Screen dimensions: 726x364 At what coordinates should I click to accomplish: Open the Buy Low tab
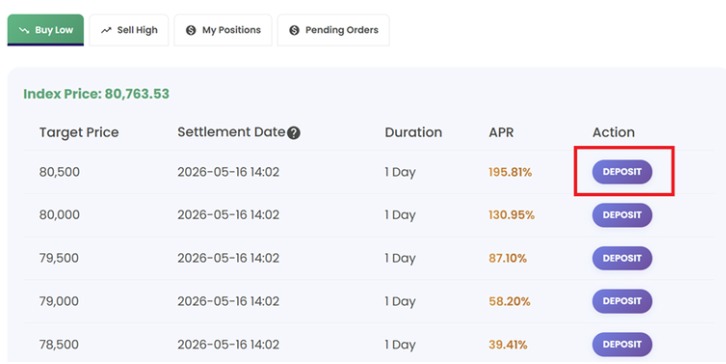[x=45, y=30]
